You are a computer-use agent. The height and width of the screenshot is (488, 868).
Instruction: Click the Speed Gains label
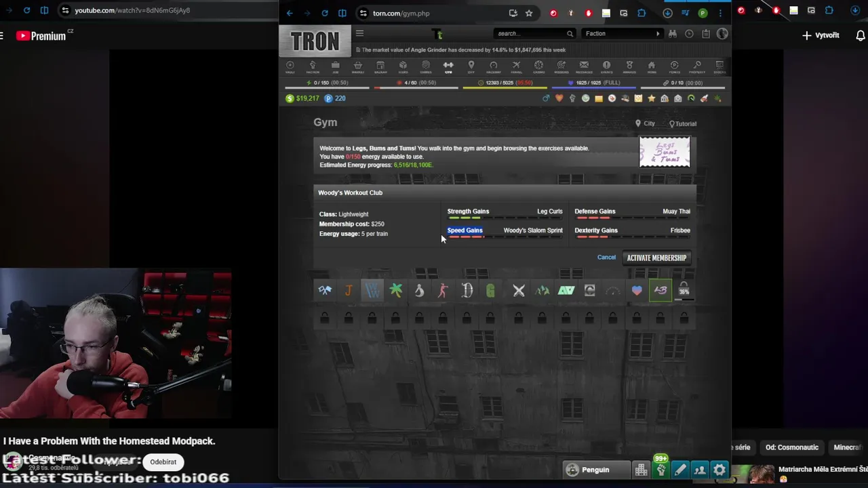coord(465,230)
